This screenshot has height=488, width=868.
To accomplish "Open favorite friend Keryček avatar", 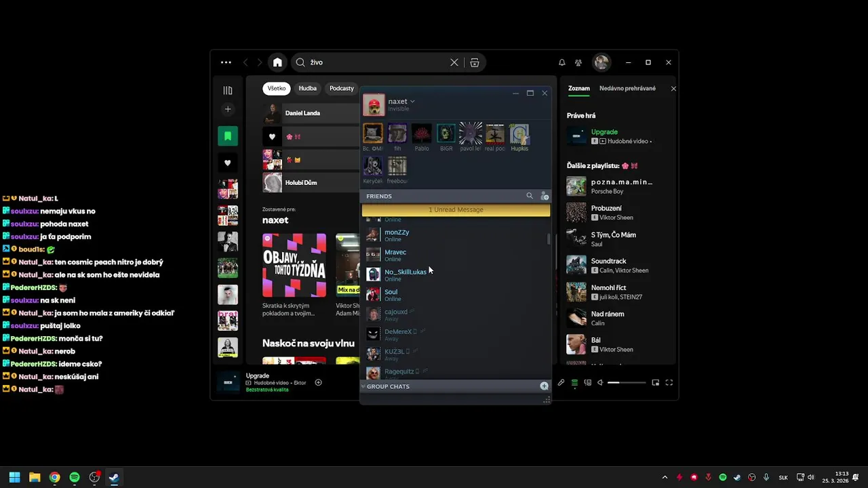I will [373, 166].
